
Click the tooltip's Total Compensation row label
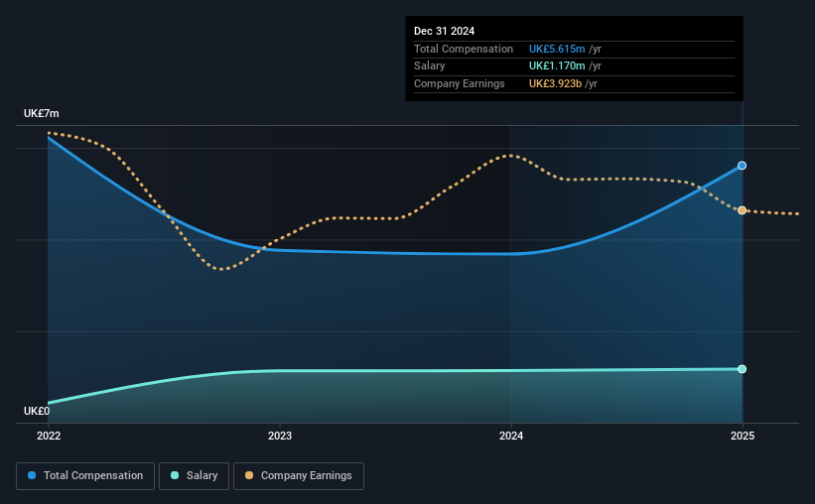coord(464,49)
